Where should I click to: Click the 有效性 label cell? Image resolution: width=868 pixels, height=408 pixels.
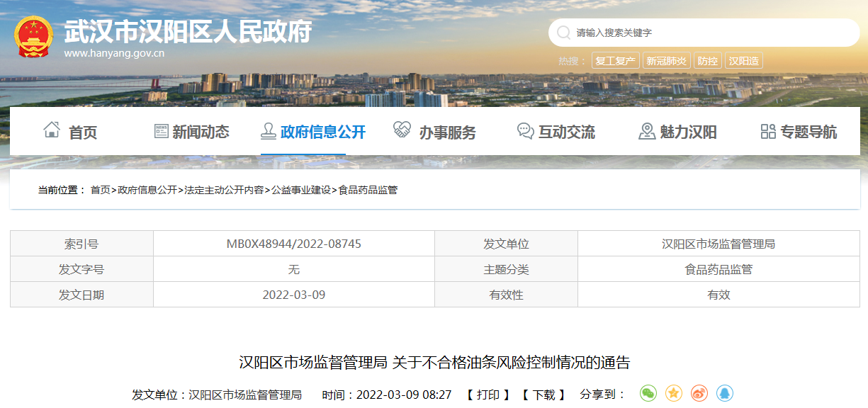[x=506, y=295]
